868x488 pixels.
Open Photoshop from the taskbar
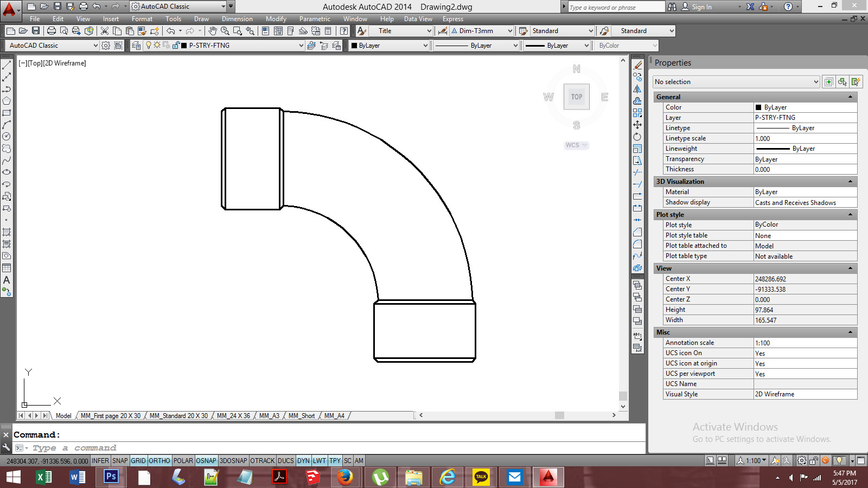(111, 477)
